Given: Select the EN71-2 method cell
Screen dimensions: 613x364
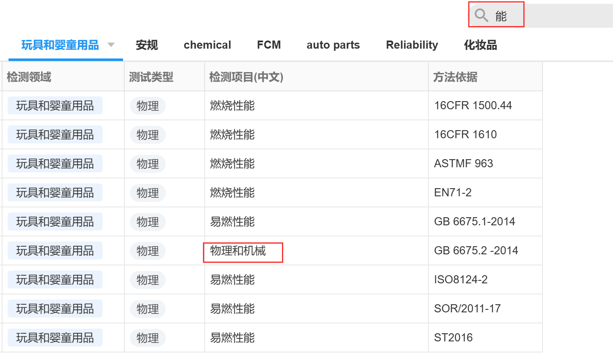Looking at the screenshot, I should click(x=453, y=192).
